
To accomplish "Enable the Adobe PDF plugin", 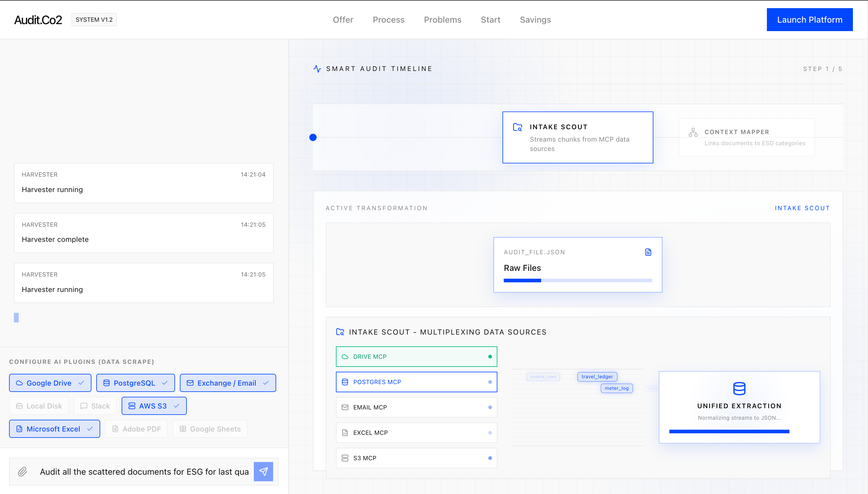I will pos(136,429).
